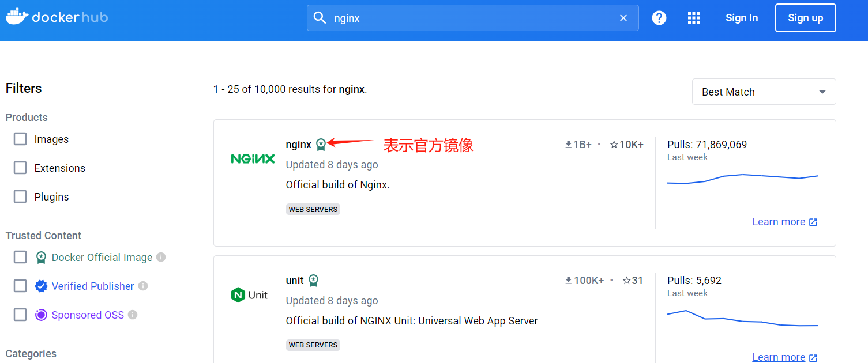Click the Sign In link

coord(742,18)
